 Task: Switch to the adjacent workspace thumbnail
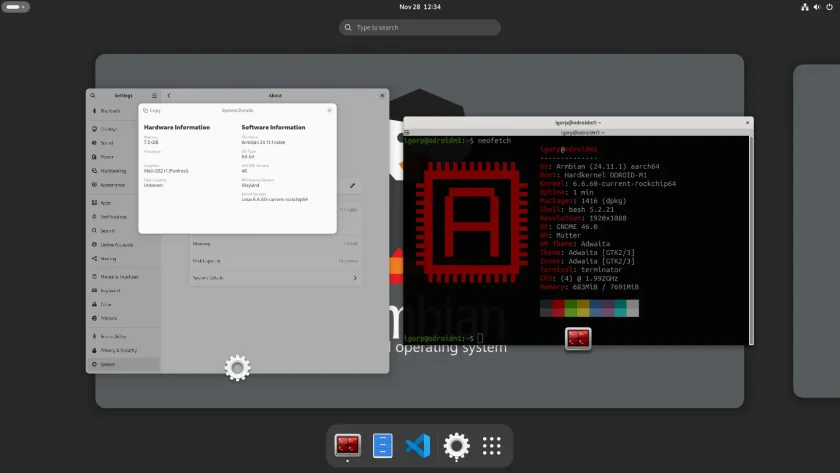click(x=816, y=231)
